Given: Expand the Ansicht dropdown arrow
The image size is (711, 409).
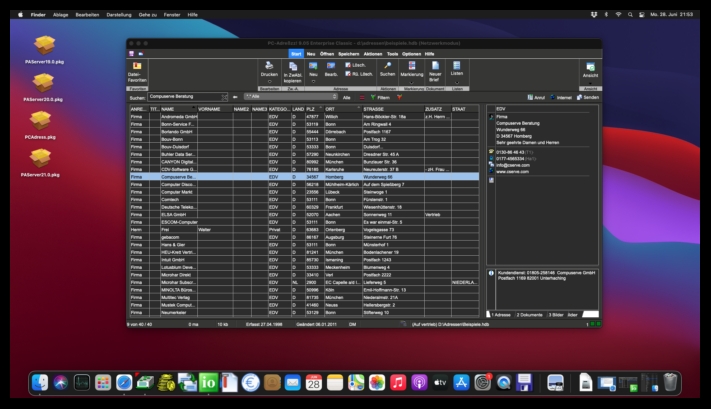Looking at the screenshot, I should click(x=590, y=83).
